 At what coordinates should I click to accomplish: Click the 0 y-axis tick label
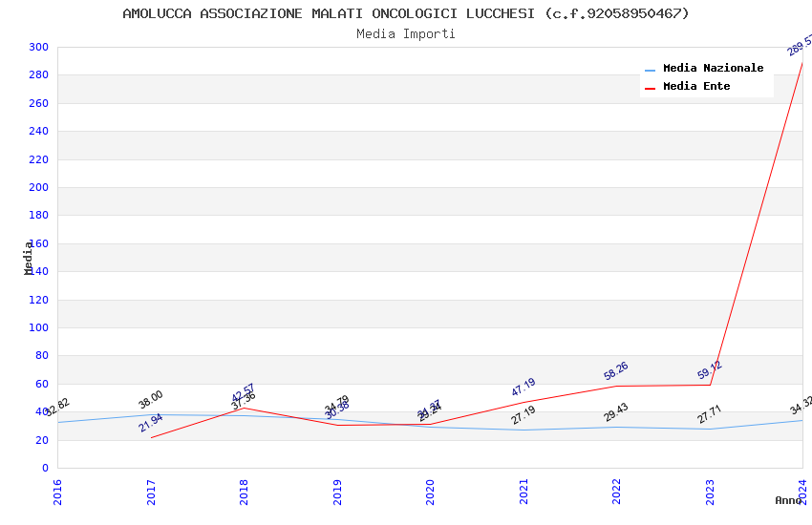[x=46, y=468]
